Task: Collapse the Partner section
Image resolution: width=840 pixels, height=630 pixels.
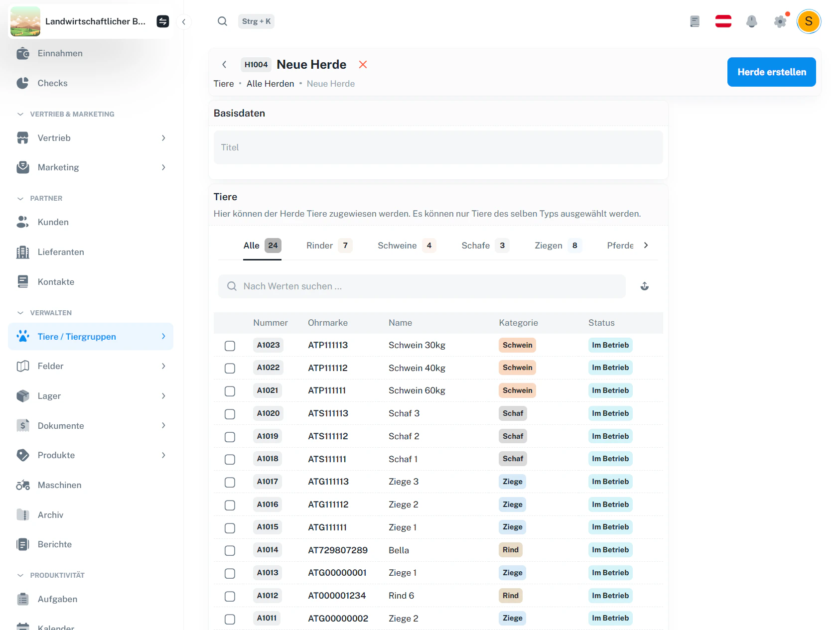Action: (20, 198)
